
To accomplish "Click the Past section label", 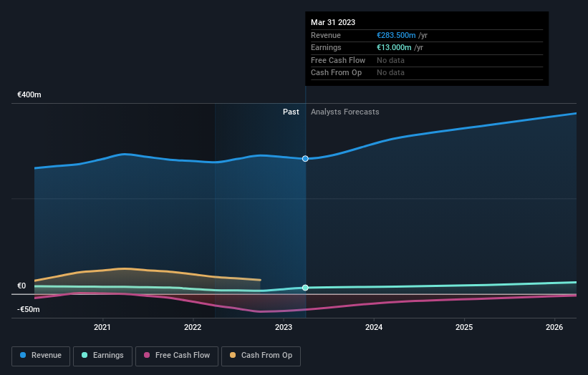I will click(291, 112).
